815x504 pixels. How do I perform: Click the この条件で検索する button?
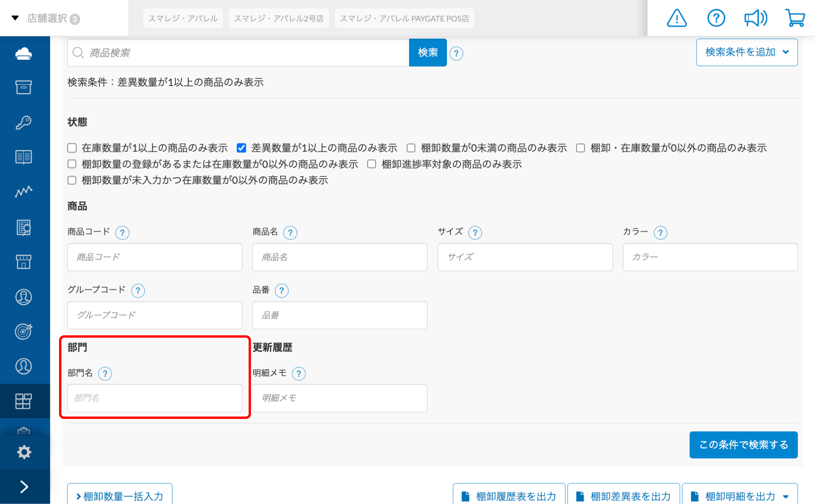tap(743, 445)
